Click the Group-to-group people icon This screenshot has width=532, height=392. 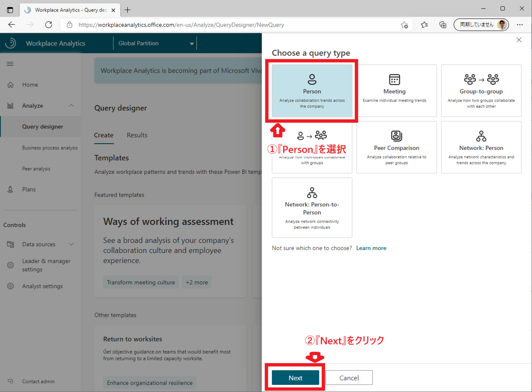coord(481,79)
